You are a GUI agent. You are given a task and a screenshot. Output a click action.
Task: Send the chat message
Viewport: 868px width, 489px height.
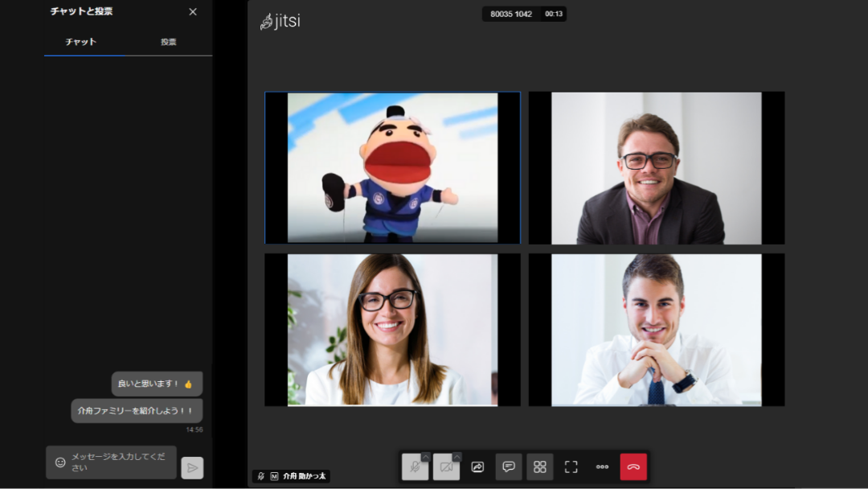click(192, 468)
